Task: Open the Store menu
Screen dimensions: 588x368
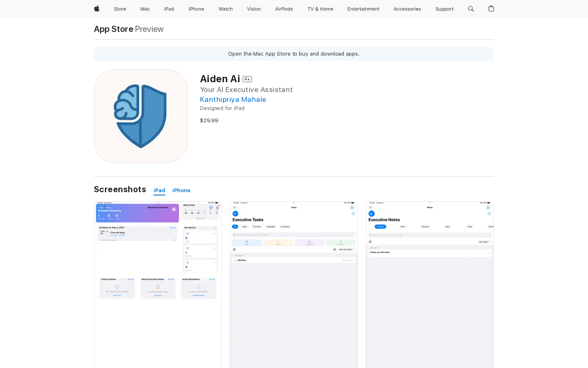Action: pos(120,9)
